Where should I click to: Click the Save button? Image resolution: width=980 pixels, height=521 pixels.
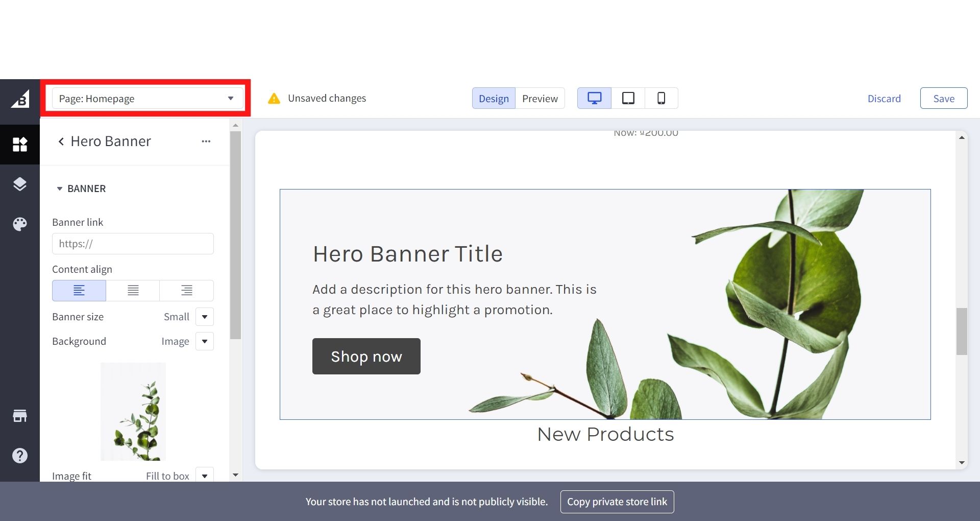[943, 99]
